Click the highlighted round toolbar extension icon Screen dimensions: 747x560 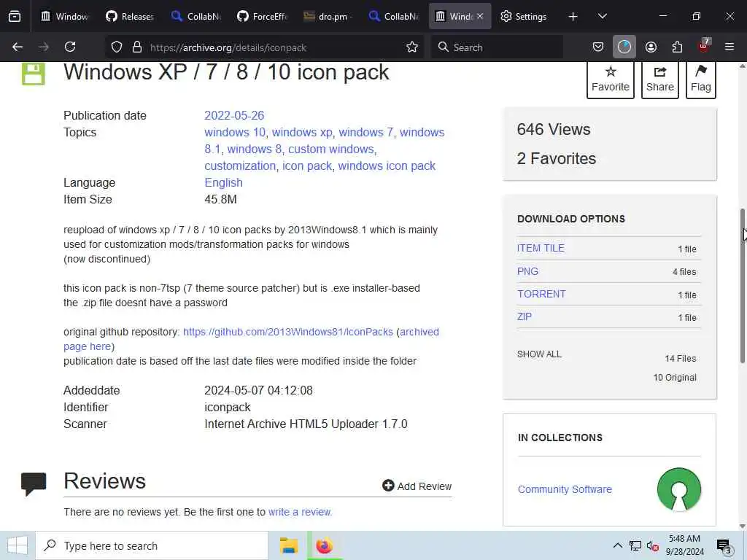pos(624,47)
